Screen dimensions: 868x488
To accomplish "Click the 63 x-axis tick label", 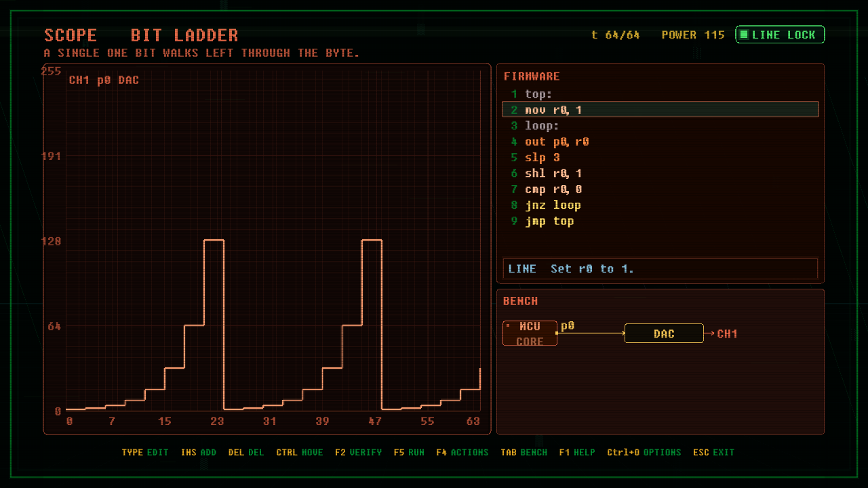I will [x=473, y=421].
